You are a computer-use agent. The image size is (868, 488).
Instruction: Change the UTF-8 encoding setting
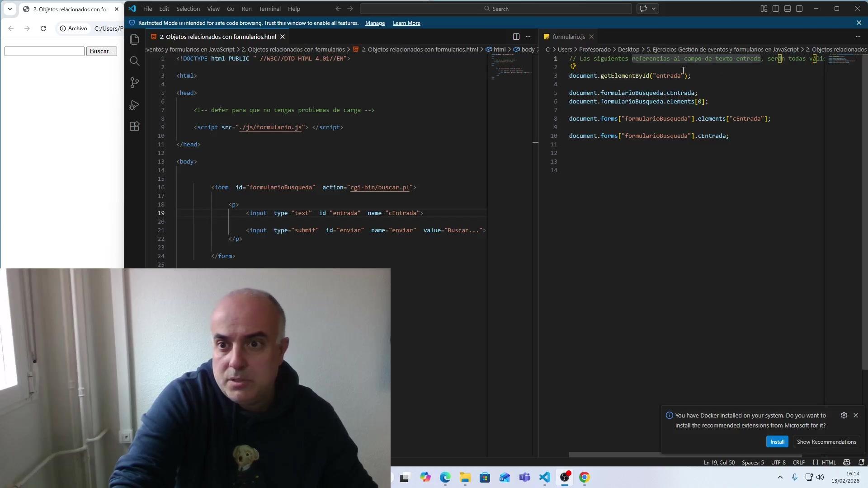point(778,462)
